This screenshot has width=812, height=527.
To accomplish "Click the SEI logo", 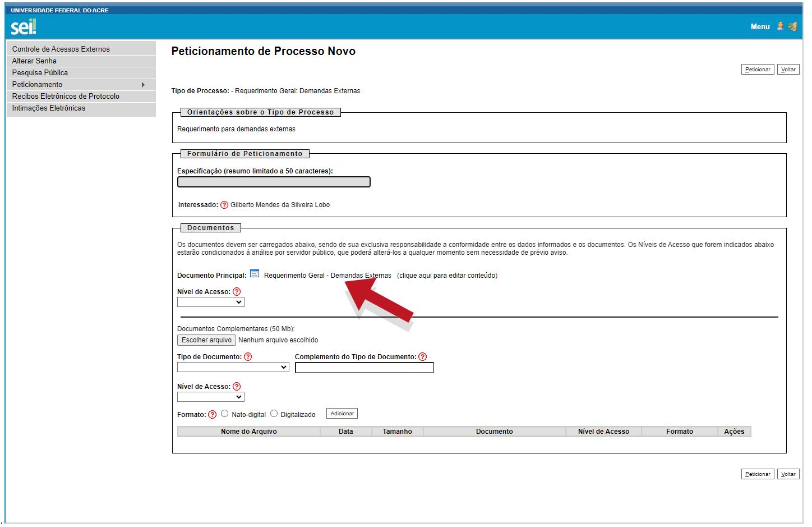I will pyautogui.click(x=24, y=26).
